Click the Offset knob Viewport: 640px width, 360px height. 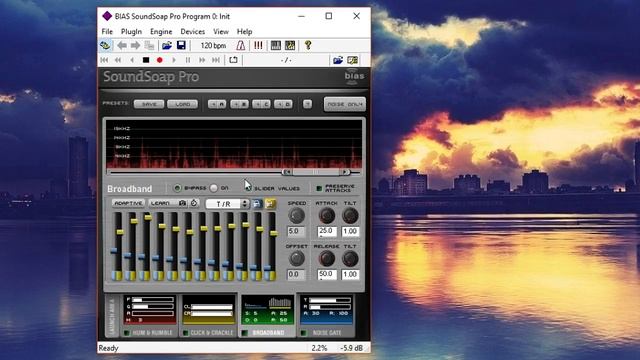pos(296,258)
